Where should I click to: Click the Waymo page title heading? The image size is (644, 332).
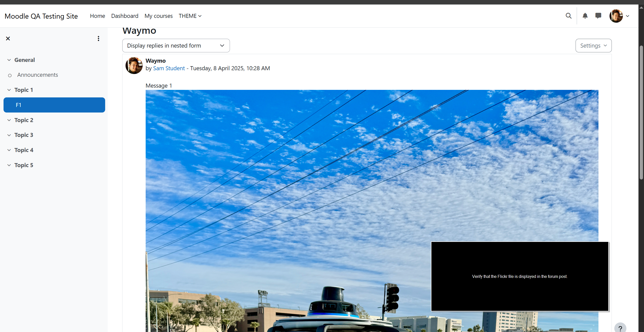(x=139, y=31)
